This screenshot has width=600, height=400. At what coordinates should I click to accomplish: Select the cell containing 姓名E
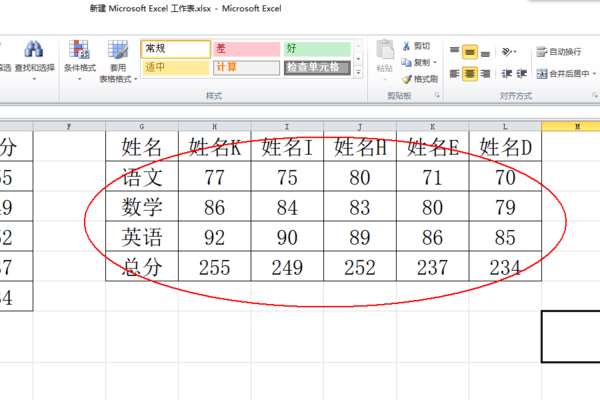[433, 146]
